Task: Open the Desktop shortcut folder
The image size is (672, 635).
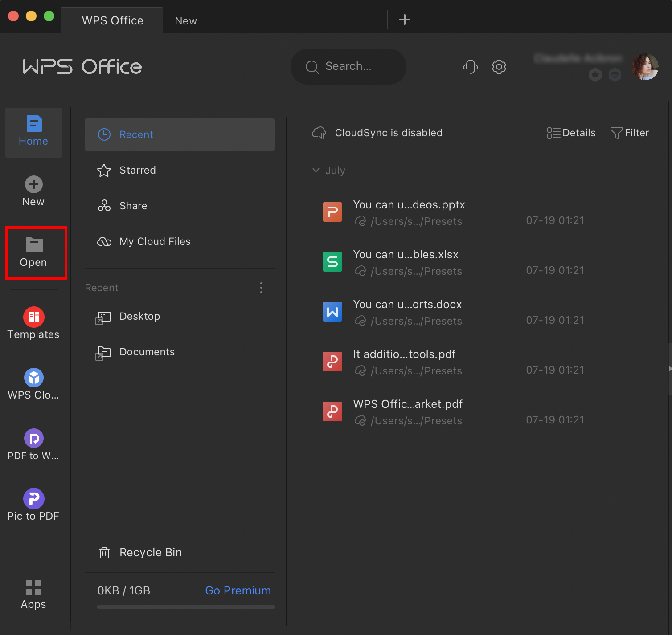Action: [x=180, y=316]
